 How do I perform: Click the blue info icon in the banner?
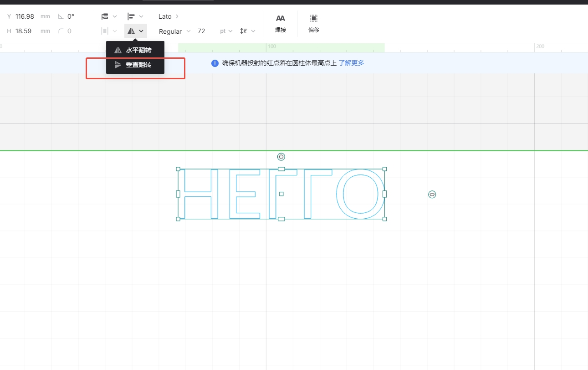pyautogui.click(x=215, y=63)
